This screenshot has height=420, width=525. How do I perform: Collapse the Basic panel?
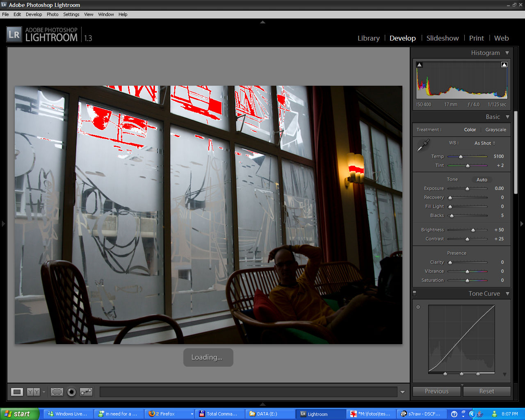507,117
